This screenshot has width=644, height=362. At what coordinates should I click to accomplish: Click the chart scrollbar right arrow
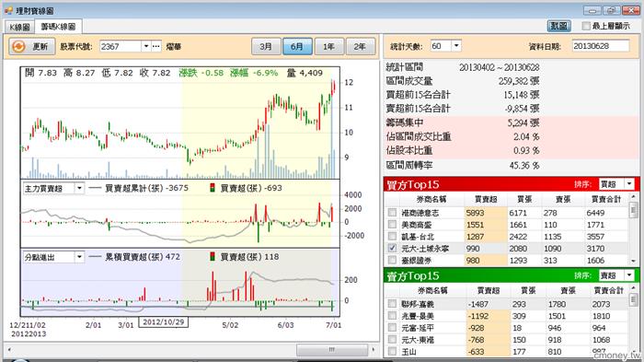374,350
